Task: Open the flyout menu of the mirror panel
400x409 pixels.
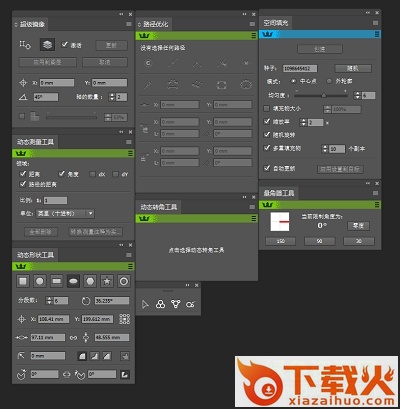Action: tap(129, 24)
